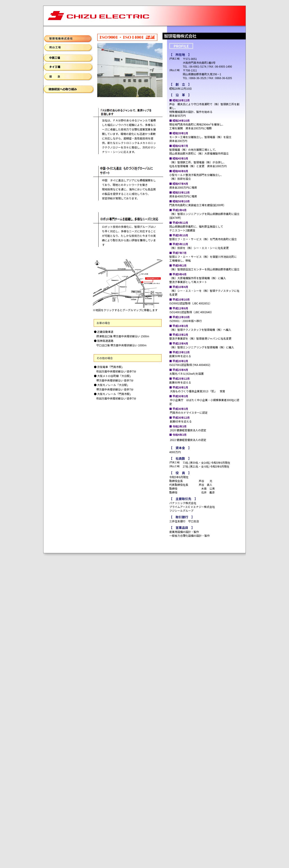Select 産業用設備の設計・製作 text
The image size is (289, 868).
point(184,532)
